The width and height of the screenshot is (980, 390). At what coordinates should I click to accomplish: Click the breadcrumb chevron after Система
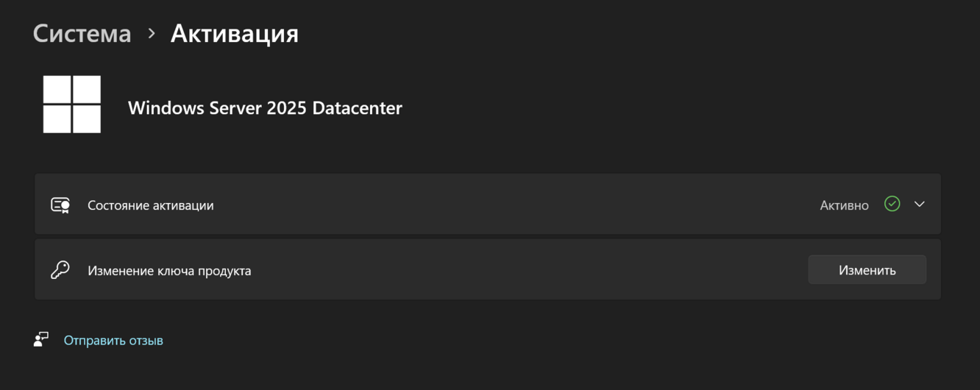[x=152, y=34]
